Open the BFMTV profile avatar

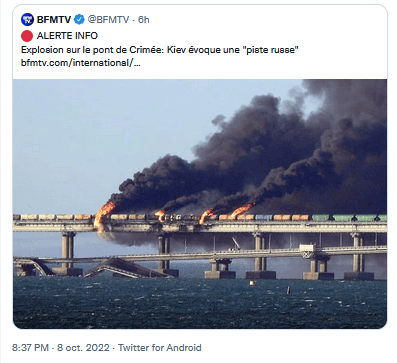tap(27, 20)
